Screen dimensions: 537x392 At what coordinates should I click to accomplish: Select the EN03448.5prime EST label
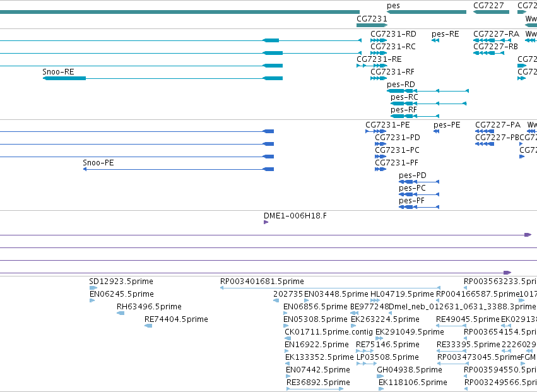pos(336,294)
